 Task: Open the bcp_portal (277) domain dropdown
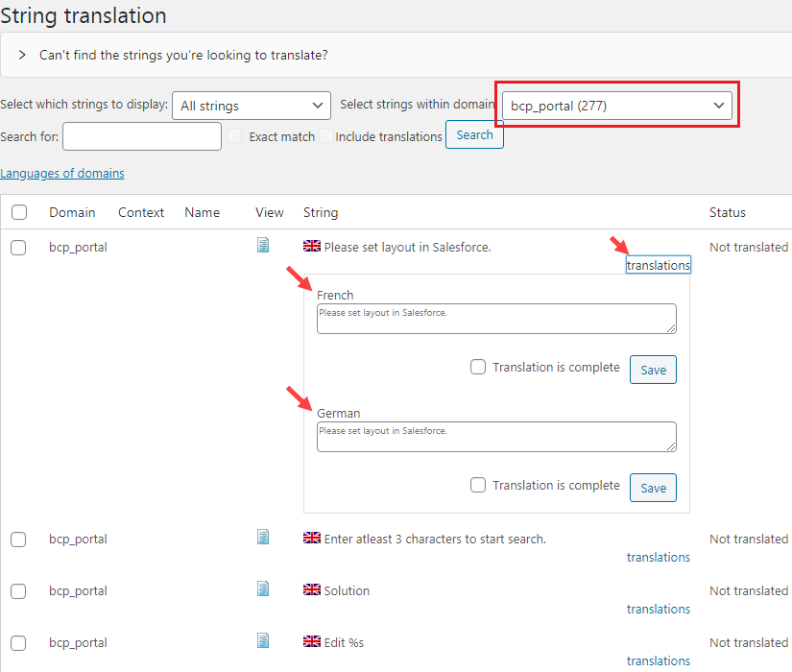point(616,106)
